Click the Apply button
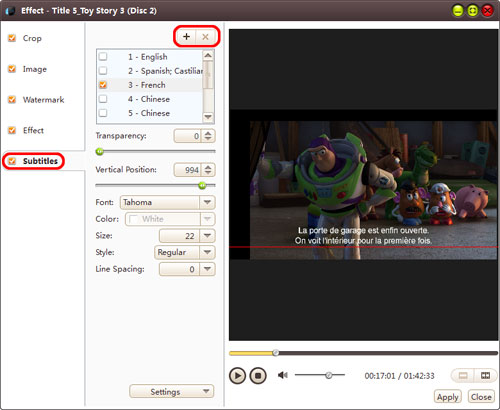Image resolution: width=500 pixels, height=410 pixels. pyautogui.click(x=448, y=397)
